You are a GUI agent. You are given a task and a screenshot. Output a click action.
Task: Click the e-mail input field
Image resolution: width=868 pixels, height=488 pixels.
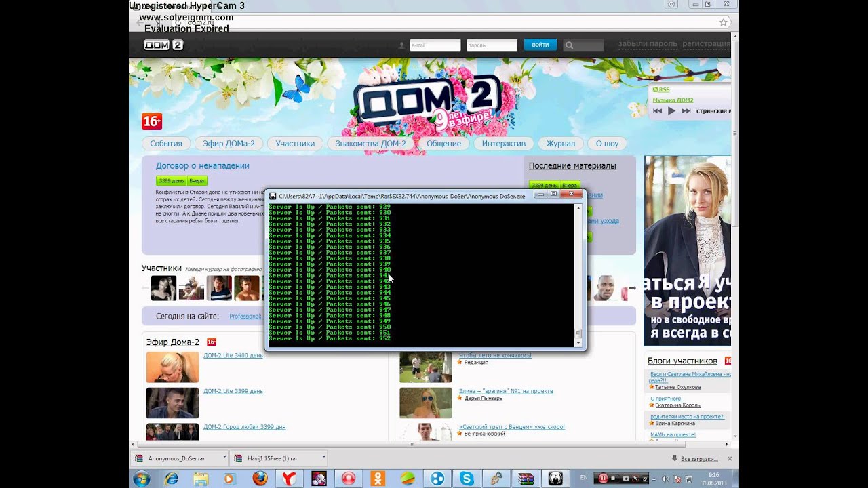435,45
